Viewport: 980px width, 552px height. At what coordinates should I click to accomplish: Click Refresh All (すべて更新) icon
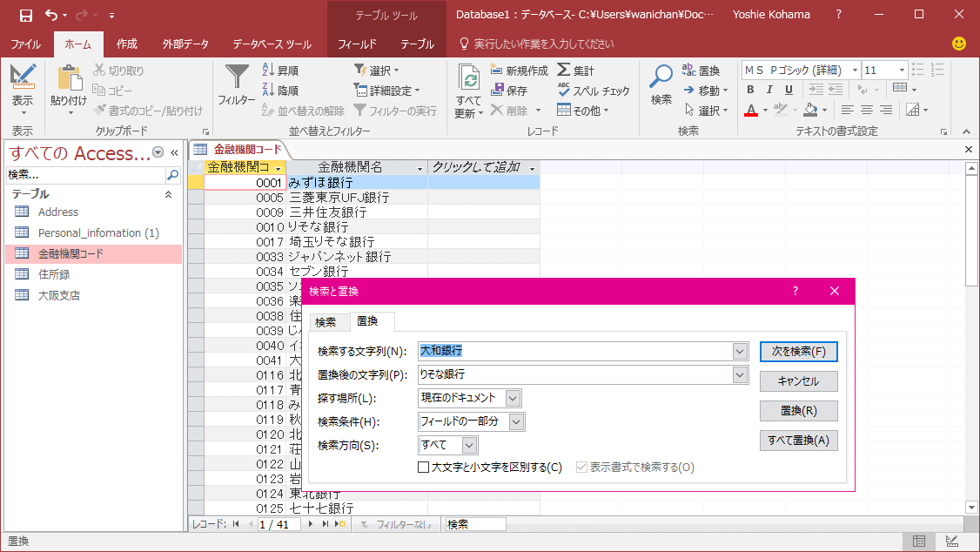click(469, 78)
